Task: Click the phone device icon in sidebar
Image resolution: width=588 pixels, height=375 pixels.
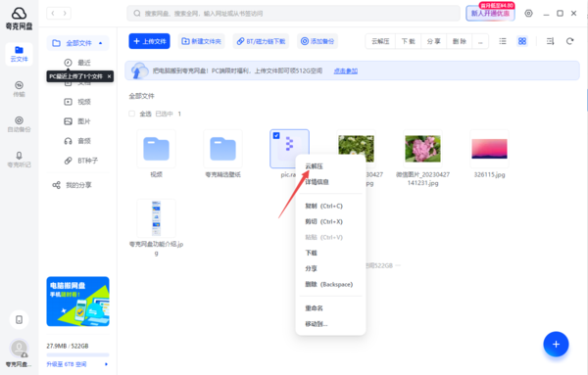Action: tap(20, 319)
